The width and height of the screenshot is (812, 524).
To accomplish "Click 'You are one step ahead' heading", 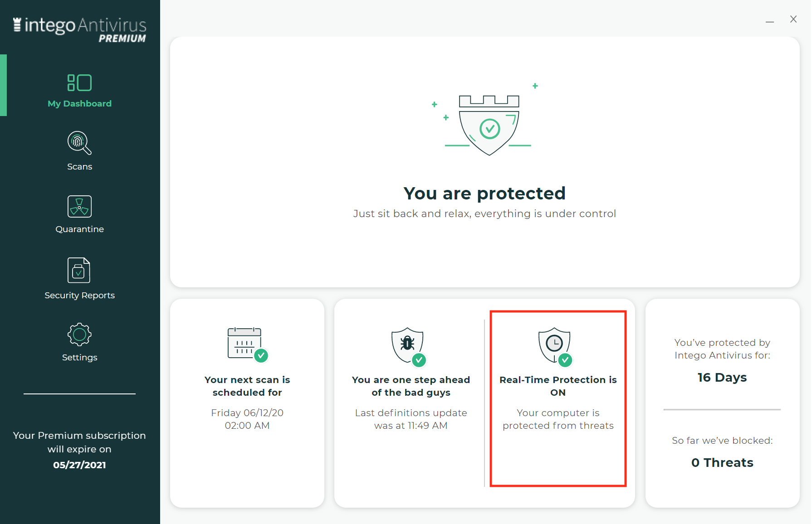I will [x=411, y=386].
